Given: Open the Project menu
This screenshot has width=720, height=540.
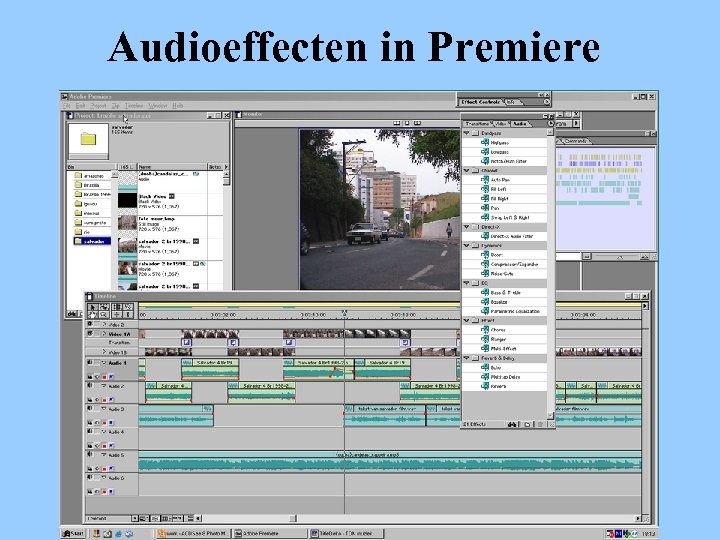Looking at the screenshot, I should click(98, 106).
